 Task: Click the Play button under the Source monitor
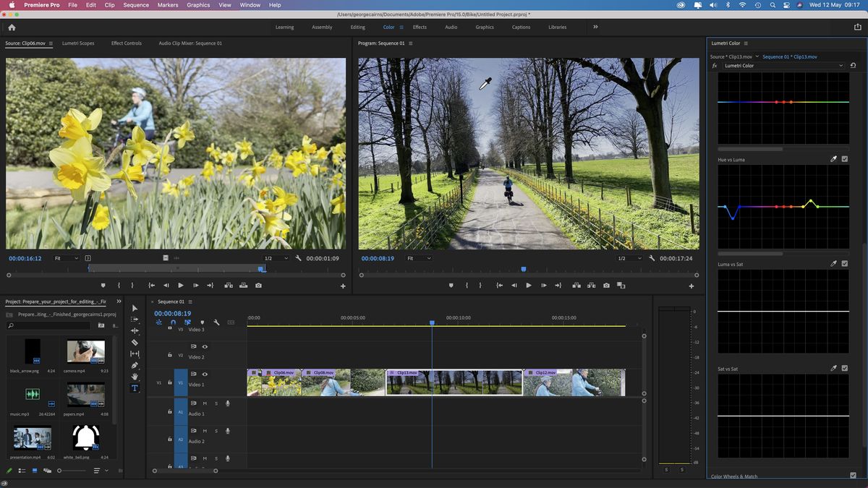(x=180, y=286)
